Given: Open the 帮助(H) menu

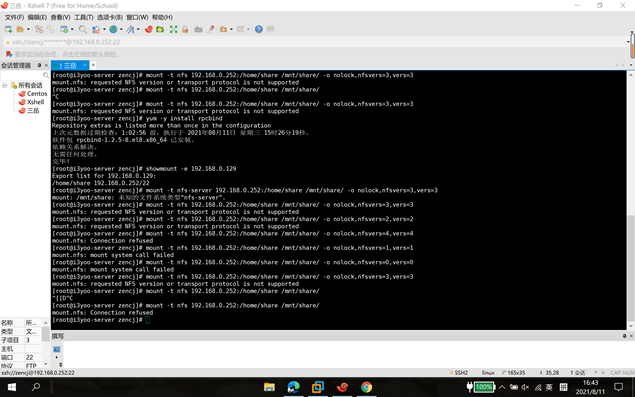Looking at the screenshot, I should point(162,17).
